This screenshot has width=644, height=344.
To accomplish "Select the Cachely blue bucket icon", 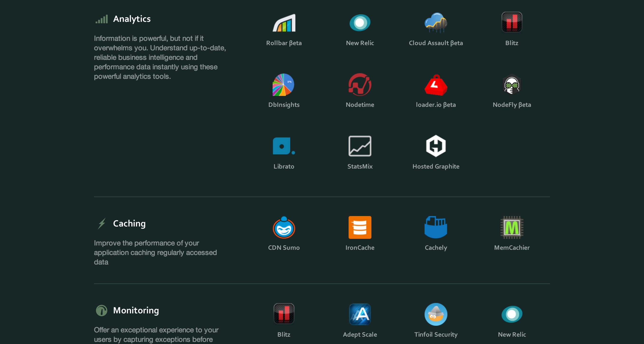I will pyautogui.click(x=436, y=227).
